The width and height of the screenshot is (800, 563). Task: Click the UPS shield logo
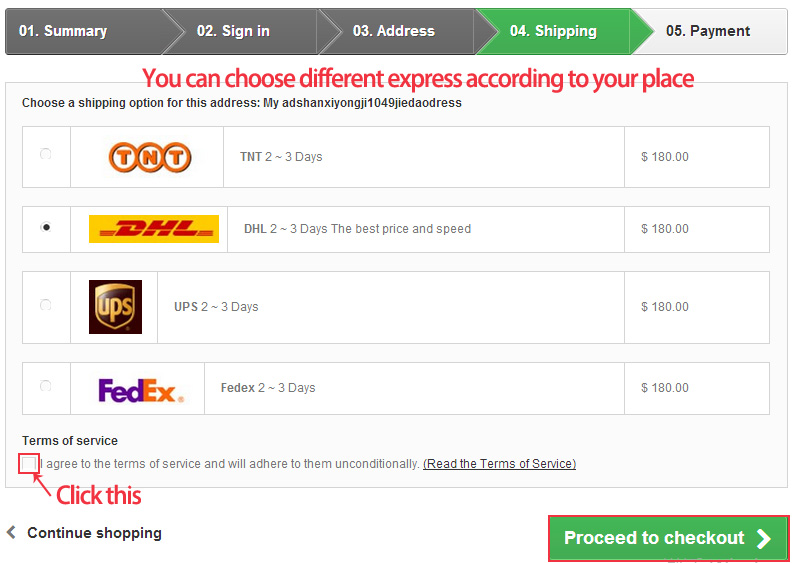(115, 307)
